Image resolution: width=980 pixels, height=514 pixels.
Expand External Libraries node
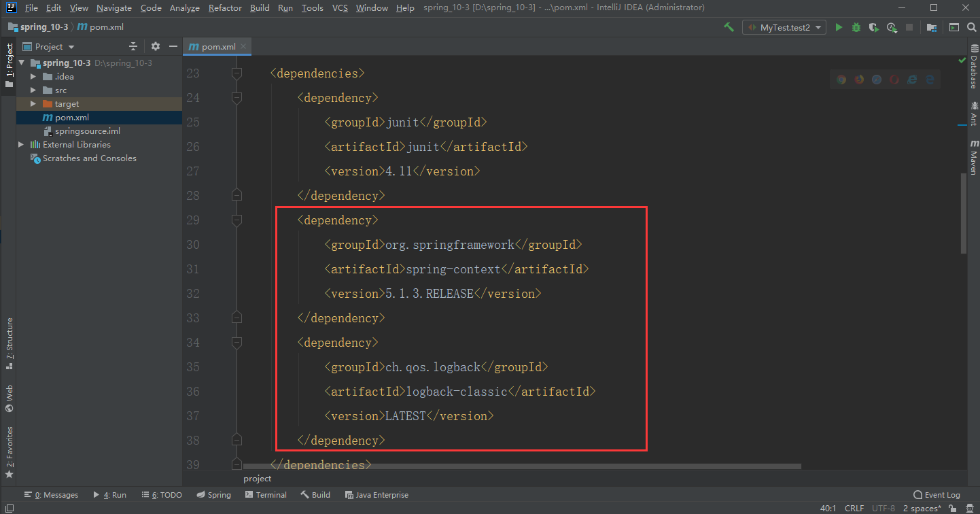tap(22, 145)
